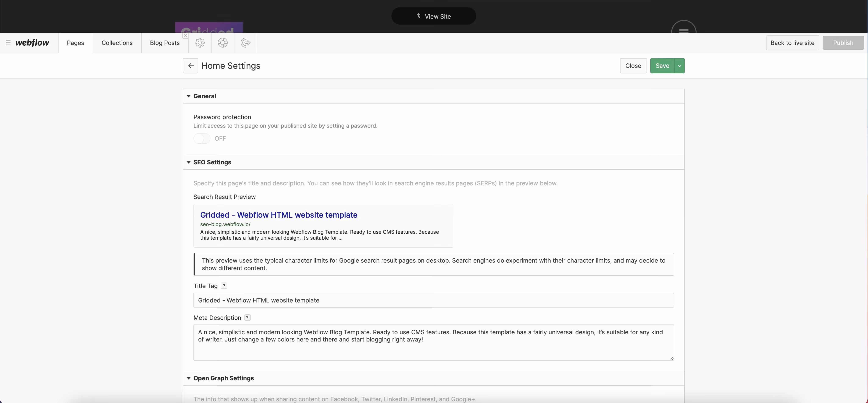
Task: Open the hamburger menu beside the webflow logo
Action: point(8,43)
